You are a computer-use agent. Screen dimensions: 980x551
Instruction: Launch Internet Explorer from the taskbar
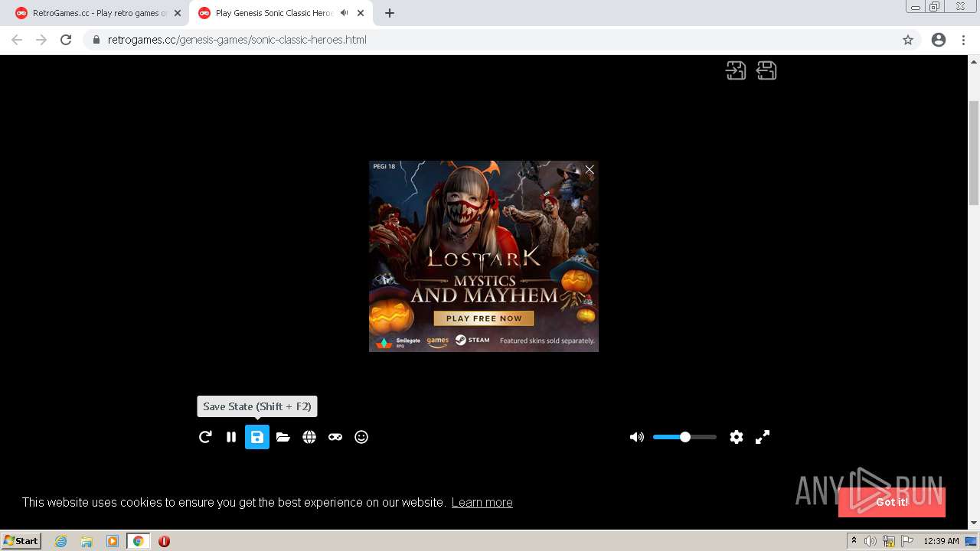61,541
